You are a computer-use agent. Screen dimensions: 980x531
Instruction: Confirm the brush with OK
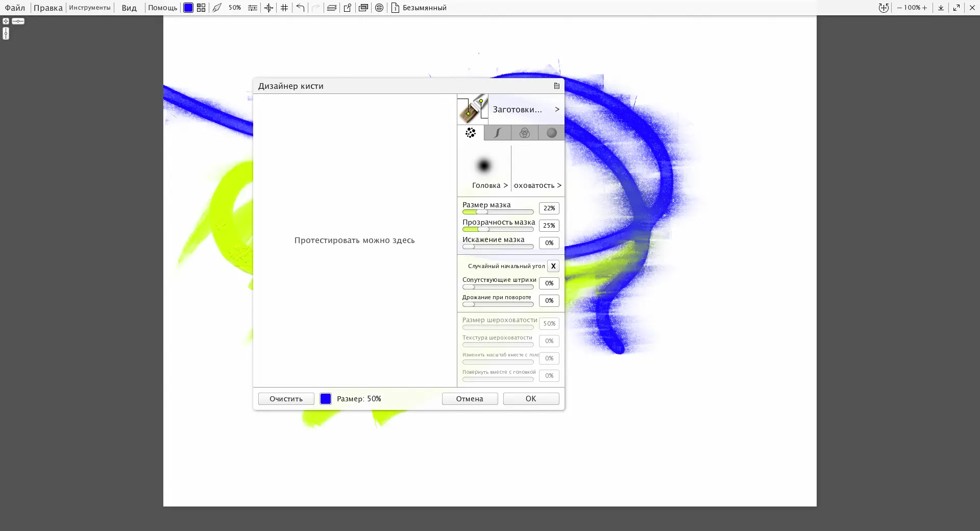tap(531, 399)
